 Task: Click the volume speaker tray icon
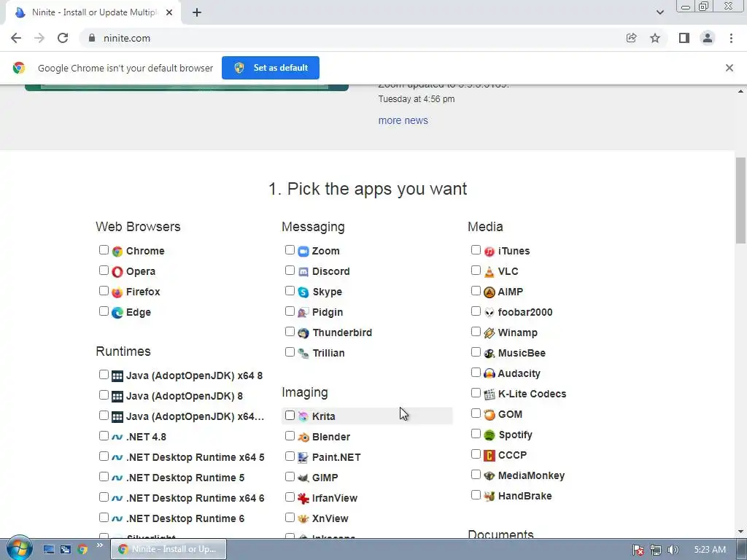click(x=673, y=550)
